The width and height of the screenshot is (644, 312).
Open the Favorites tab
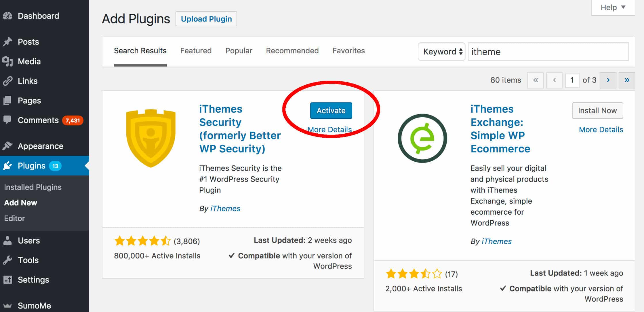[x=348, y=51]
